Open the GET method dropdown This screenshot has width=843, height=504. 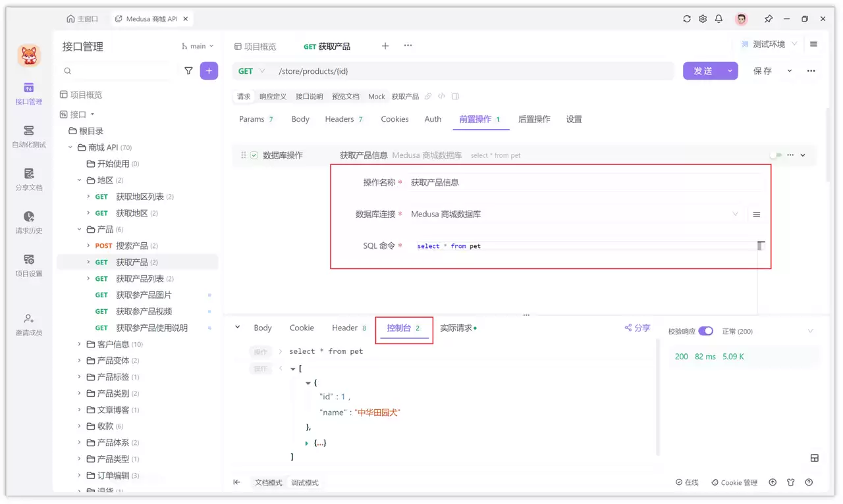click(252, 71)
